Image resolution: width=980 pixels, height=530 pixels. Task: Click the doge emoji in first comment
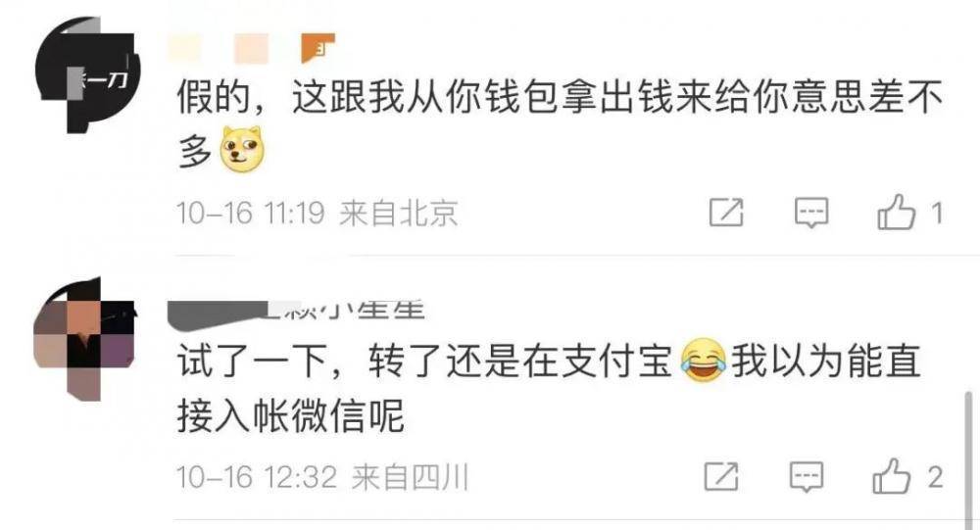click(242, 149)
